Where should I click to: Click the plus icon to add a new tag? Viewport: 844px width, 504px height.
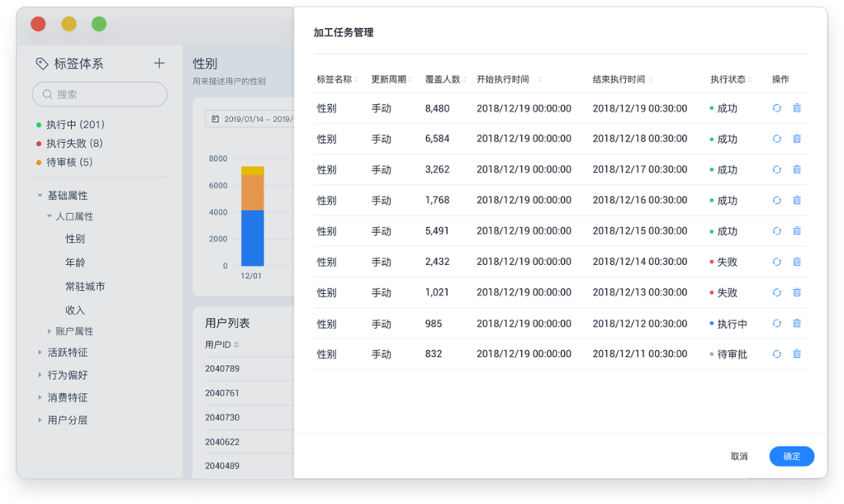(159, 63)
